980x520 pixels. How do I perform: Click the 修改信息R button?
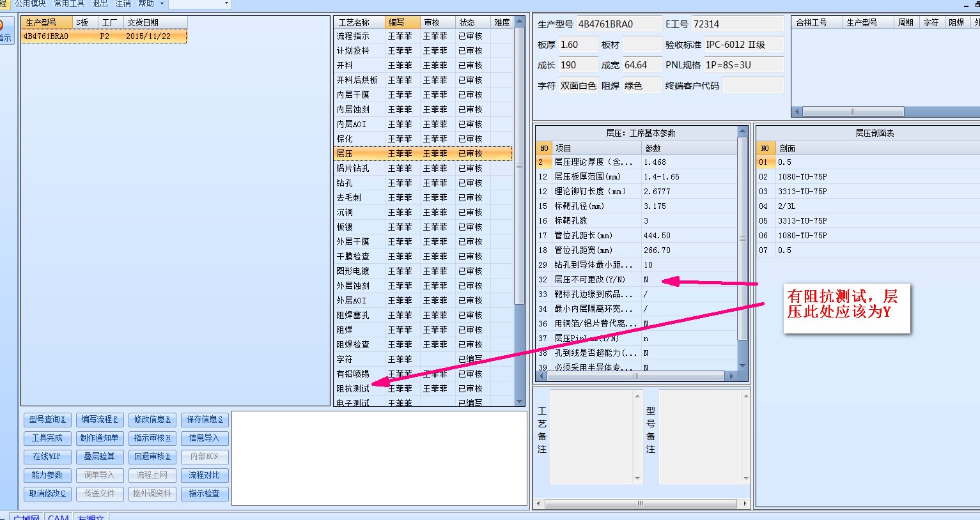(x=152, y=420)
